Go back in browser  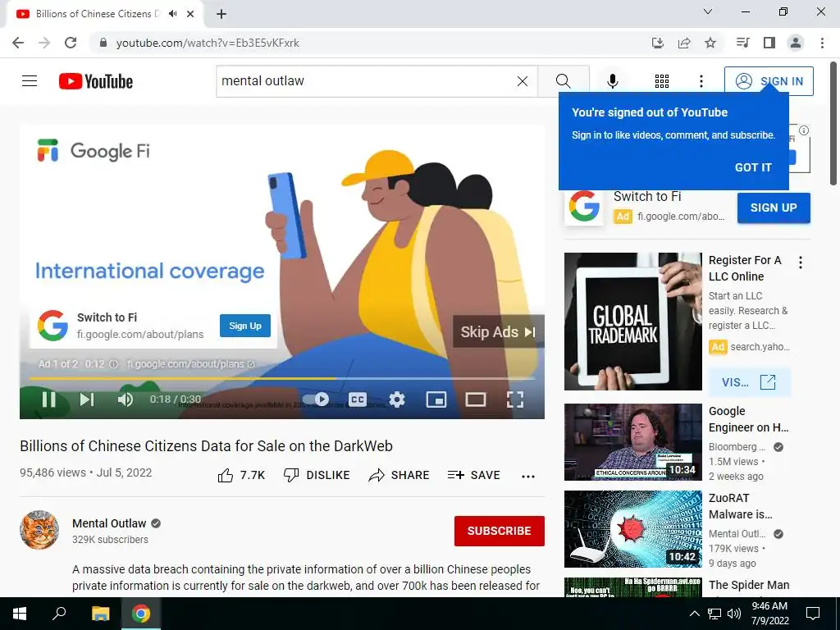click(x=18, y=43)
